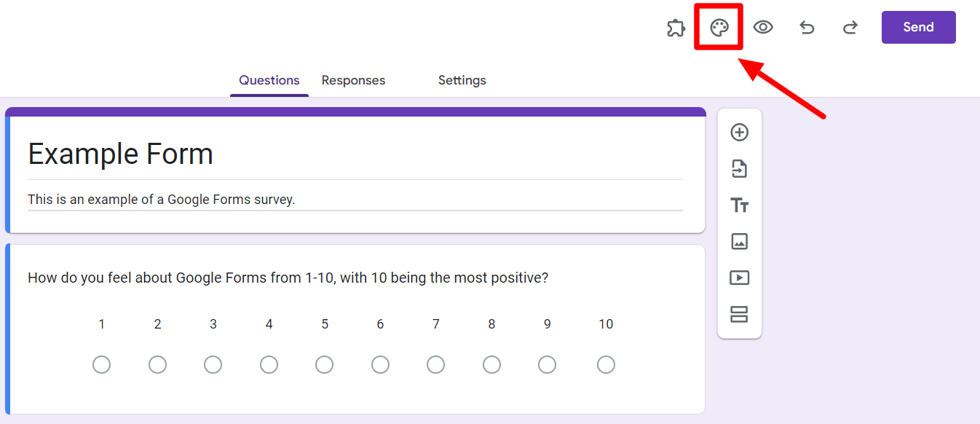
Task: Switch to the Responses tab
Action: click(353, 80)
